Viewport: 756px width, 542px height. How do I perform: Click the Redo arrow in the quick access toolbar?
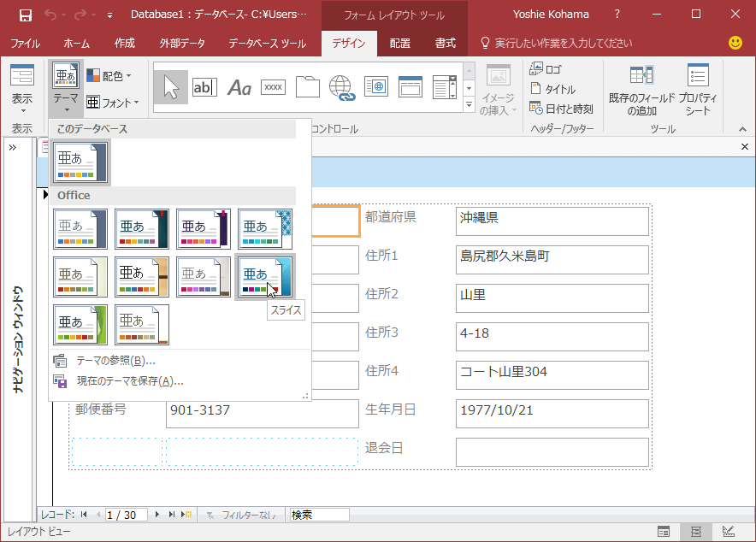(x=80, y=15)
